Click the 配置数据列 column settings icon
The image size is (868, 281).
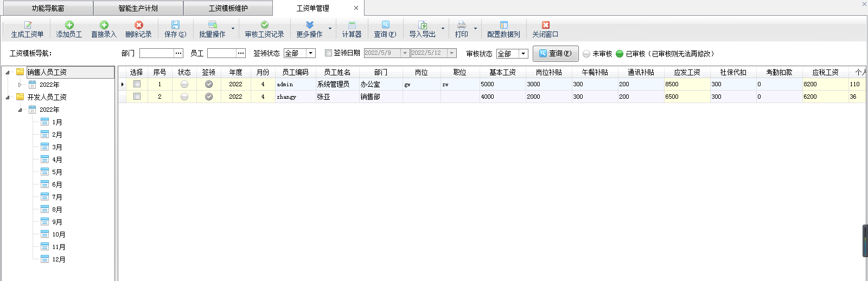click(x=503, y=25)
